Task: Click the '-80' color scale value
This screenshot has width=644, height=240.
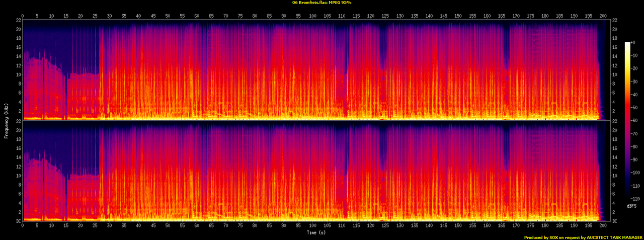Action: point(635,146)
